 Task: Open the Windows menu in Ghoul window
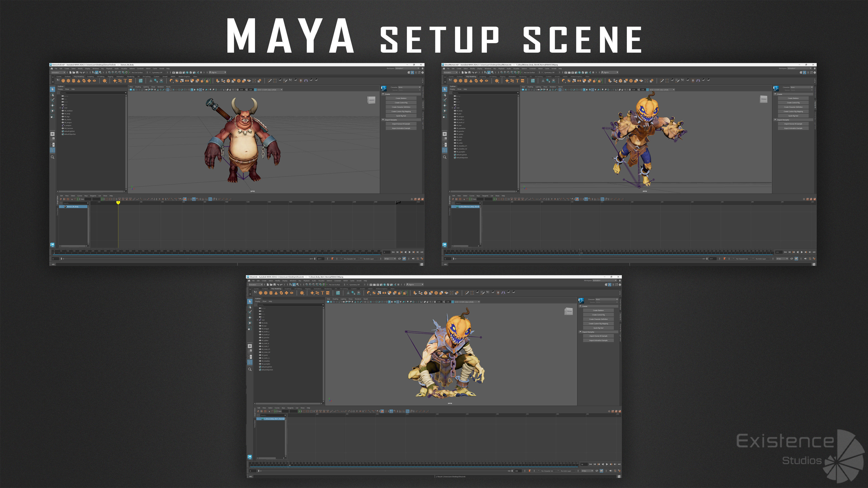pos(293,281)
